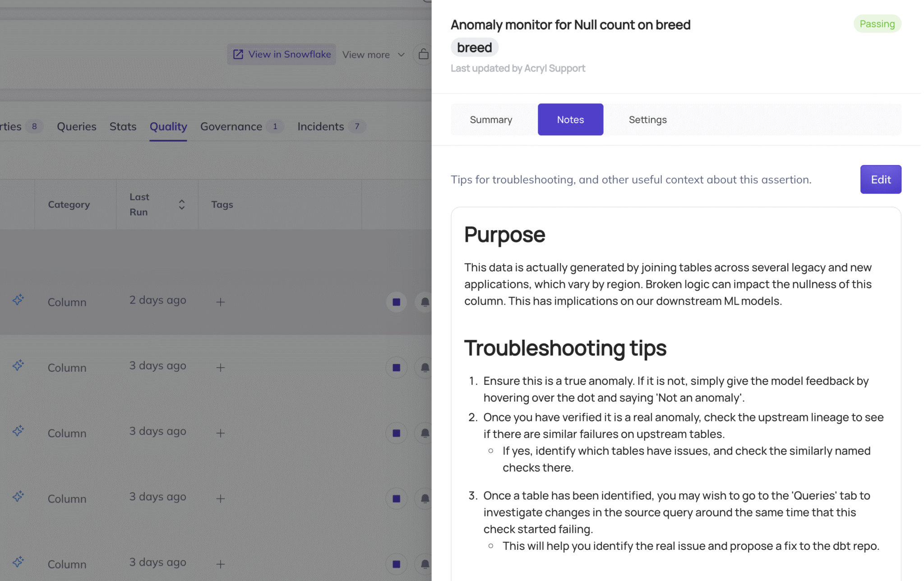Screen dimensions: 924x581
Task: Click the breed column tag
Action: coord(474,47)
